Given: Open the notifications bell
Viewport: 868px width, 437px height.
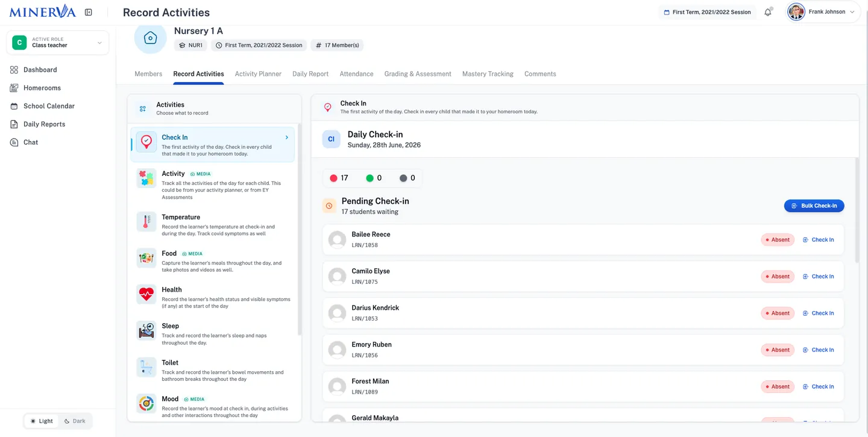Looking at the screenshot, I should point(768,12).
